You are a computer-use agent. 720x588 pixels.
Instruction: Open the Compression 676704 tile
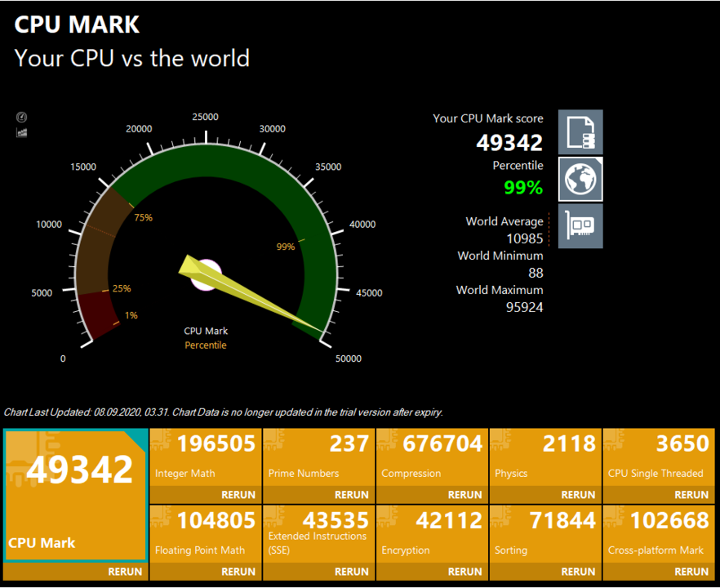[x=432, y=457]
